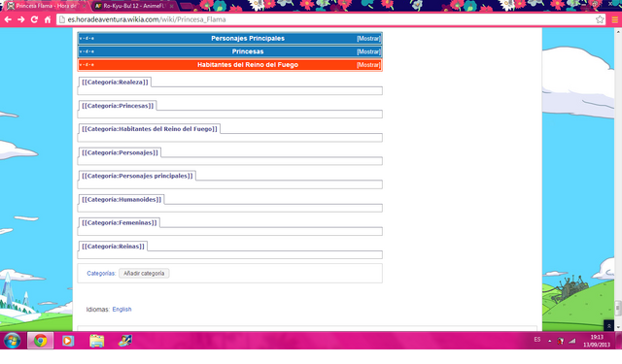Switch to the English language version
The image size is (622, 364).
click(x=121, y=310)
